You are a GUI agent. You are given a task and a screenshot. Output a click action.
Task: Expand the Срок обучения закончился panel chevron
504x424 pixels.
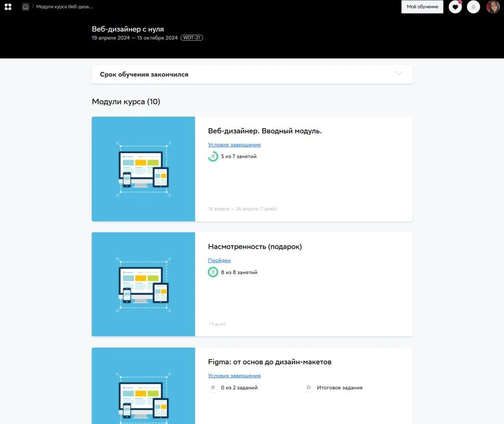coord(398,73)
